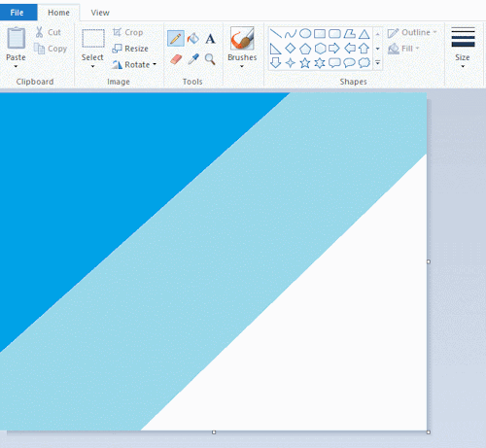The image size is (486, 448).
Task: Open the Select dropdown arrow
Action: (92, 67)
